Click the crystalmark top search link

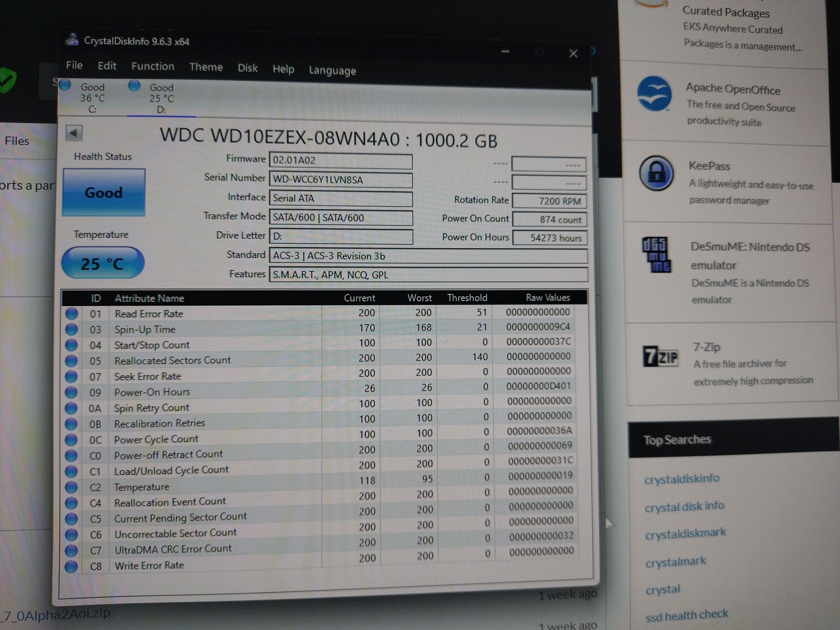(676, 562)
